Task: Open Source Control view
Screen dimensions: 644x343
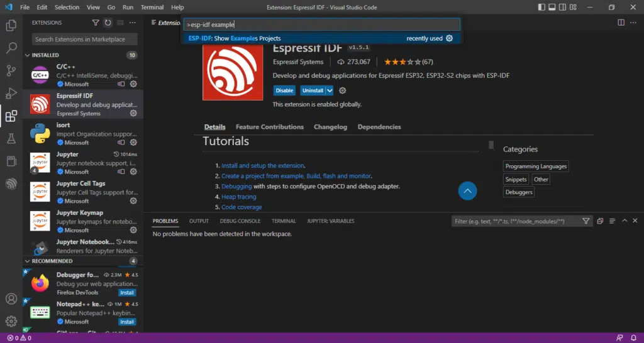Action: [11, 70]
